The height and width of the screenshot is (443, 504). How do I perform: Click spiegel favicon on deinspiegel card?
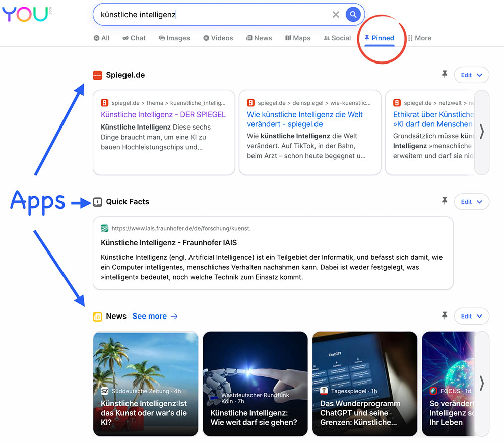250,103
